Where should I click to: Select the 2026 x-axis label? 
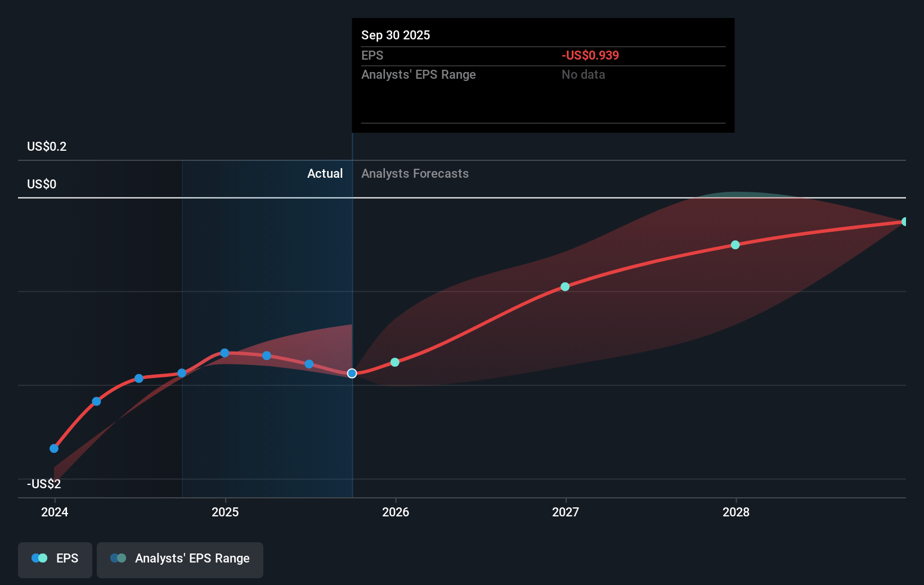pos(396,512)
